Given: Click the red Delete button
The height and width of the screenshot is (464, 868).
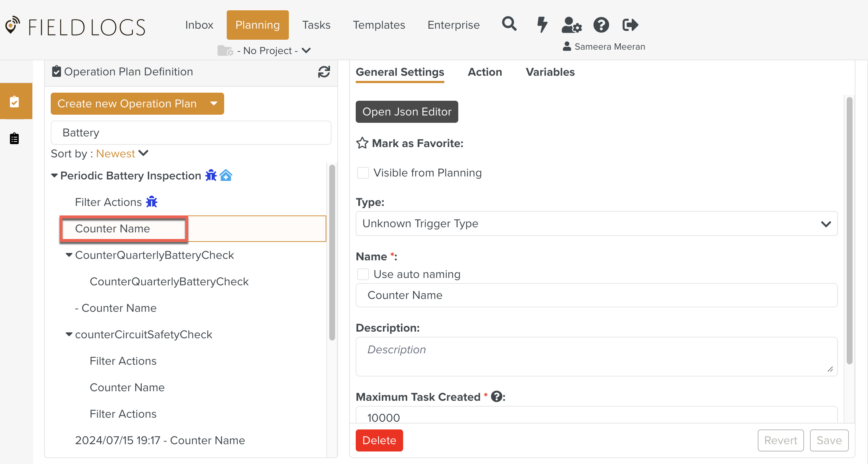Looking at the screenshot, I should coord(379,440).
